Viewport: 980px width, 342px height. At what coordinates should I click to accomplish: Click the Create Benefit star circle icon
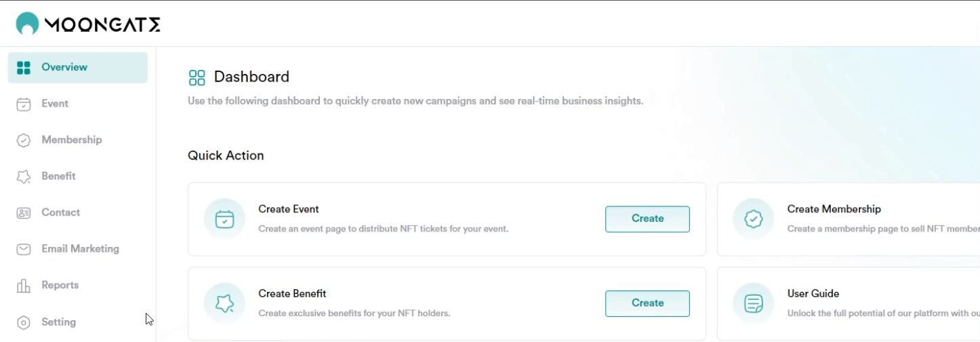(224, 303)
